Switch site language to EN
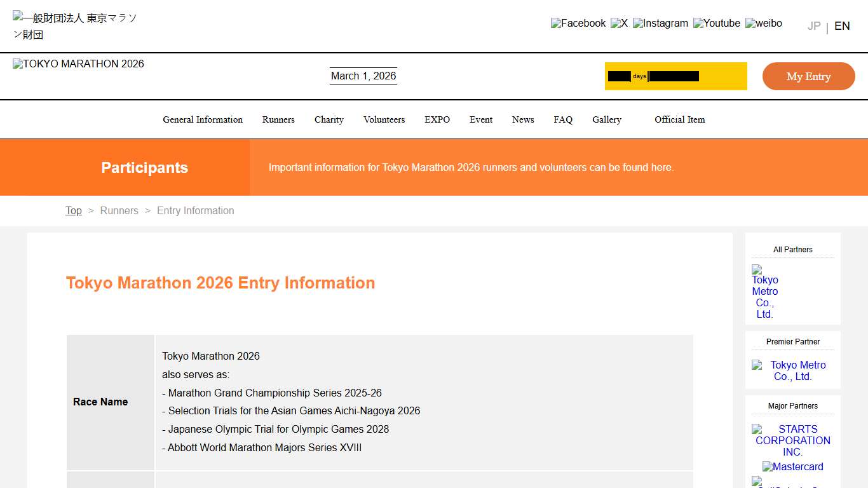Screen dimensions: 868x488 pos(841,26)
